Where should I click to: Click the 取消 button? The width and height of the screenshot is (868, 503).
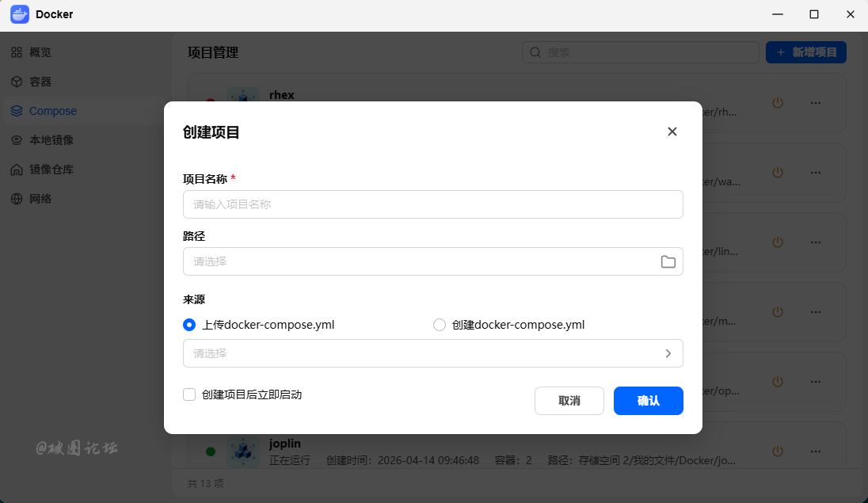(x=569, y=401)
